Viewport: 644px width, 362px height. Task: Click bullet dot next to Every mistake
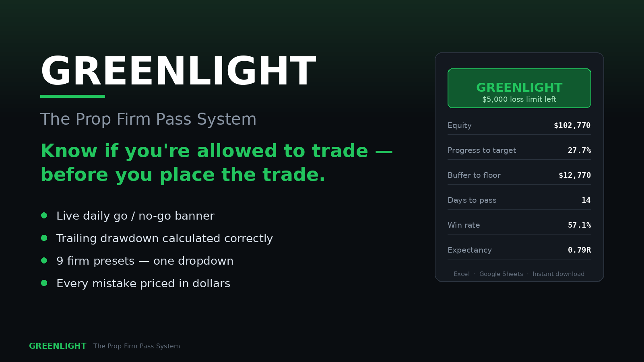point(44,283)
